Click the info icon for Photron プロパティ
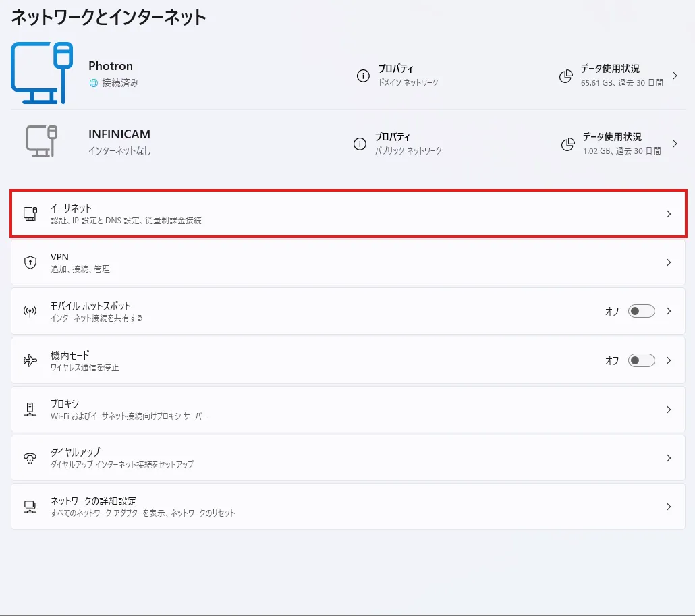This screenshot has width=695, height=616. click(x=363, y=76)
